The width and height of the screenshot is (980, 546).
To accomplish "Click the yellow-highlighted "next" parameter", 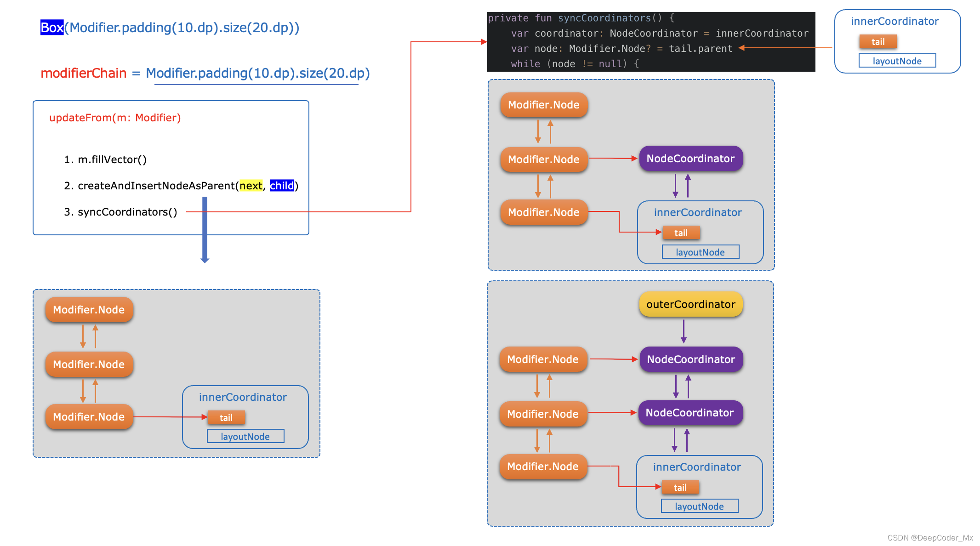I will pyautogui.click(x=251, y=186).
